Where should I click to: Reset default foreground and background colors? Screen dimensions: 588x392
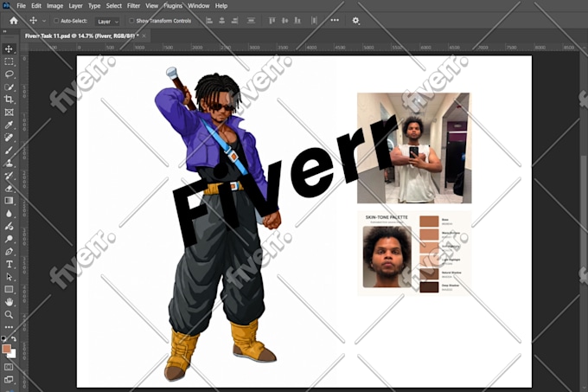[x=3, y=338]
